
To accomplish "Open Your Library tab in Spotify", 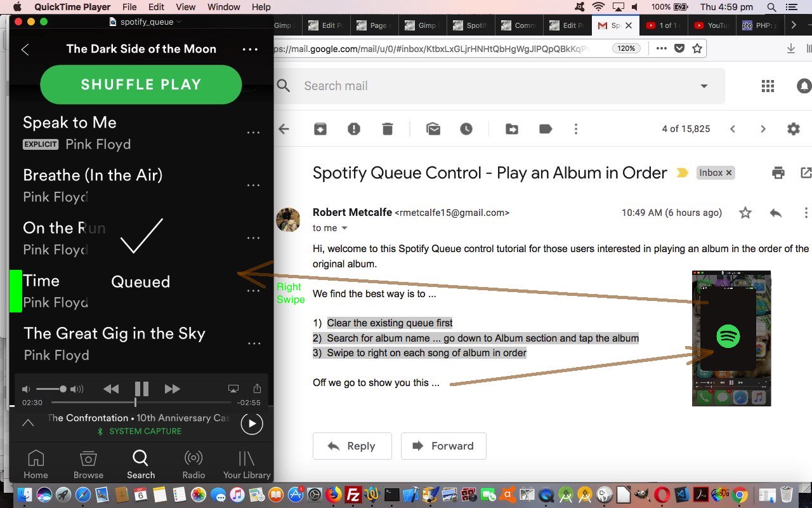I will tap(246, 464).
